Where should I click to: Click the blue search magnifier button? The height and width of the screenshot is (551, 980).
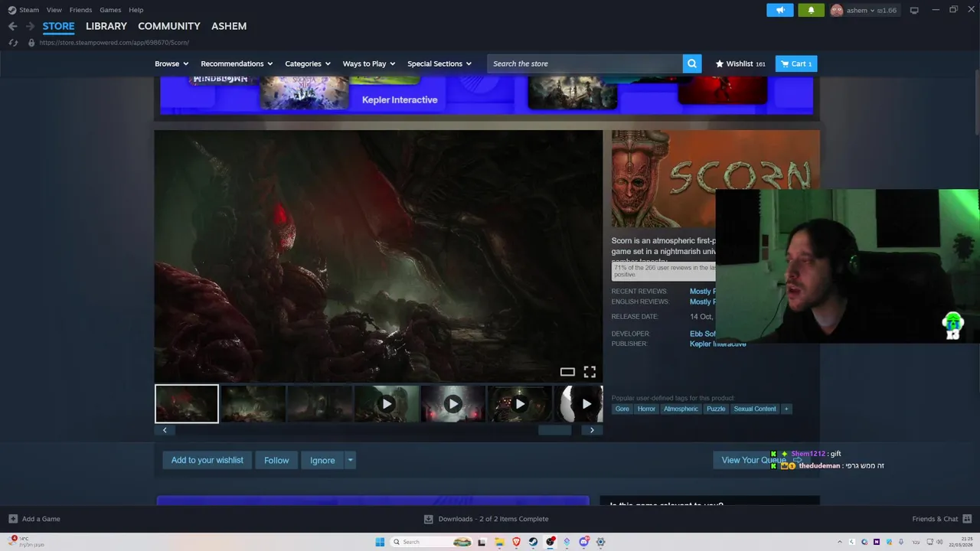(x=692, y=64)
